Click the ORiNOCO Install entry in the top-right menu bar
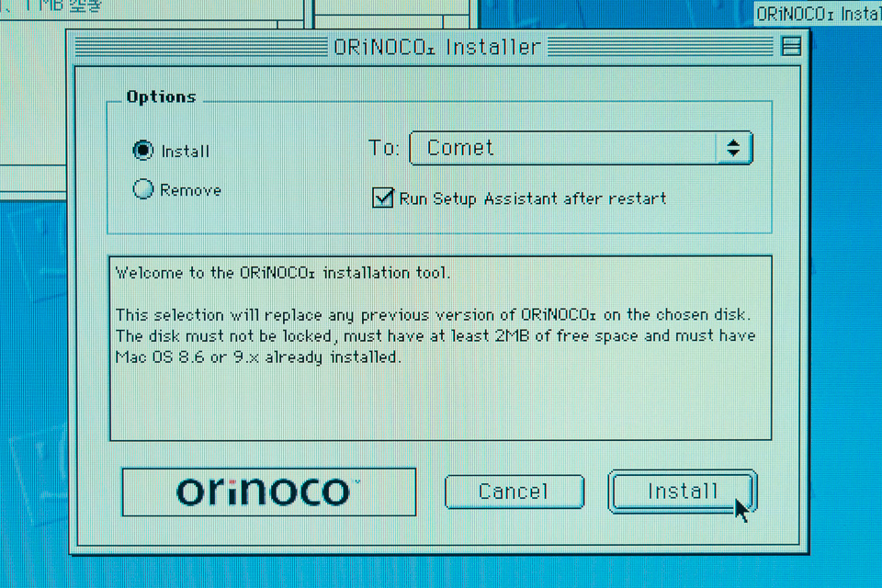Screen dimensions: 882x588 coord(818,13)
